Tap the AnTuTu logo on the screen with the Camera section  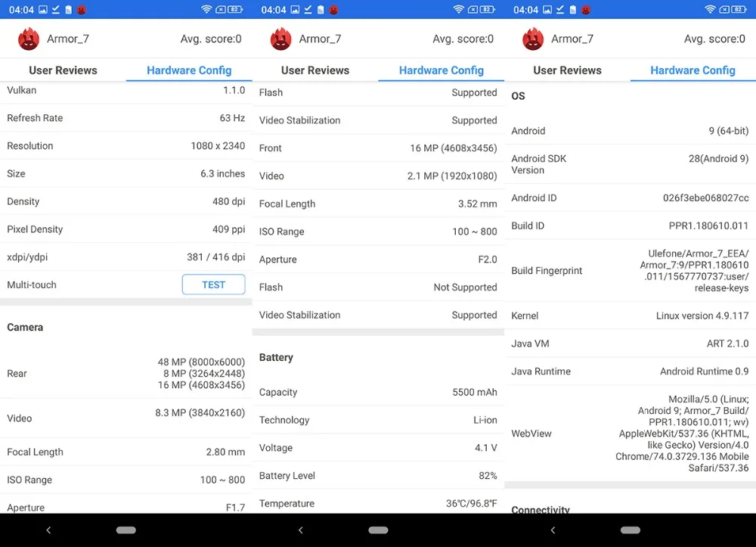[x=29, y=39]
